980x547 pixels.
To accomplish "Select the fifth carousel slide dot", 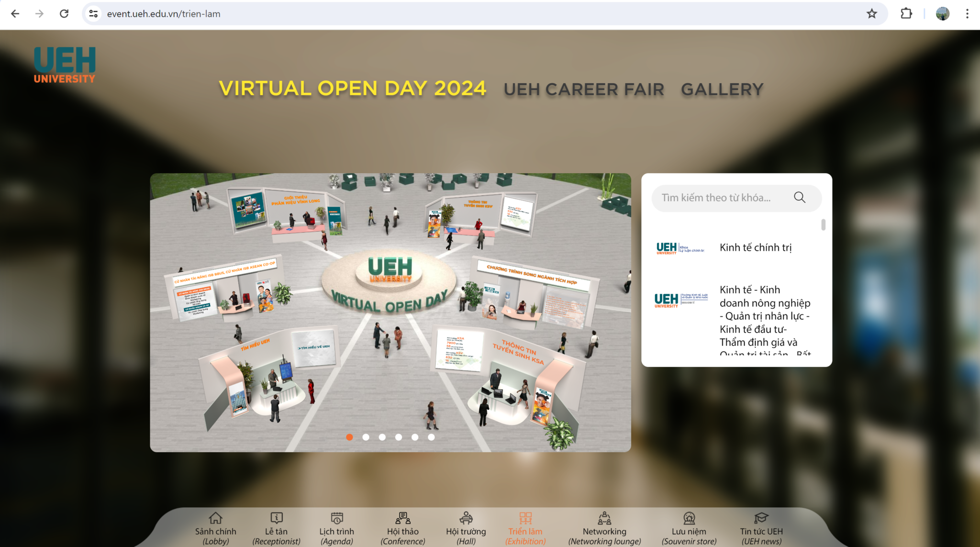I will coord(415,437).
